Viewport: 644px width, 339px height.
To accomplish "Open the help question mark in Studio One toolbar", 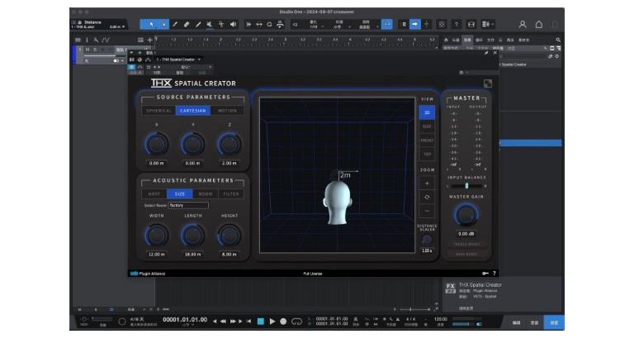I will [x=457, y=25].
